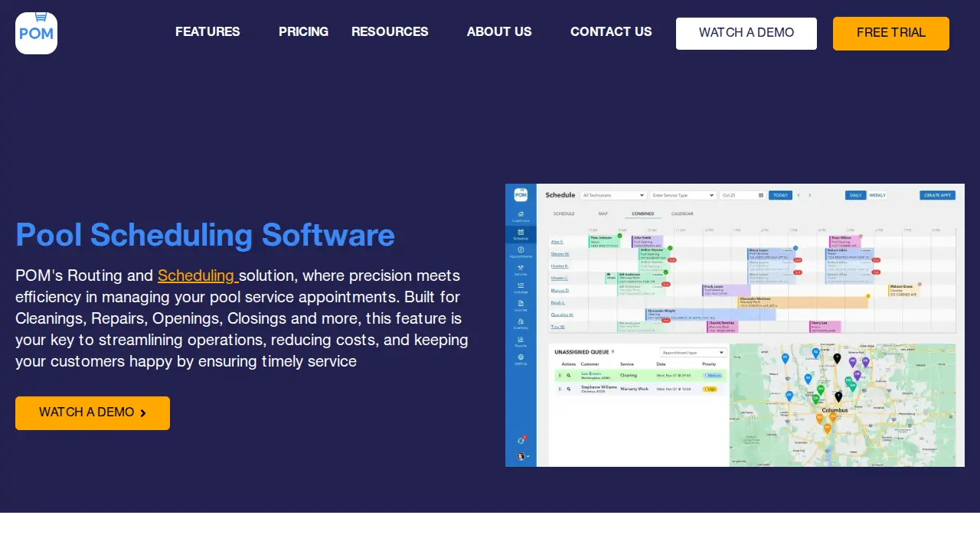980x551 pixels.
Task: Select the purple Frank Jones appointment block
Action: pos(726,291)
